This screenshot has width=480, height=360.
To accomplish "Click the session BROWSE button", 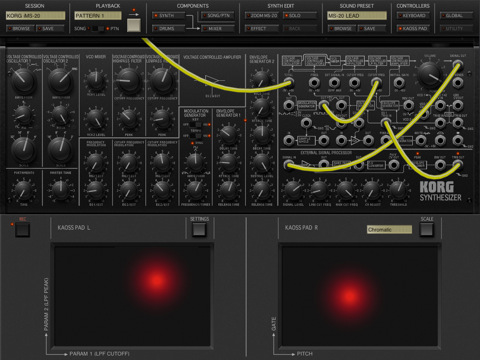I will pos(20,29).
